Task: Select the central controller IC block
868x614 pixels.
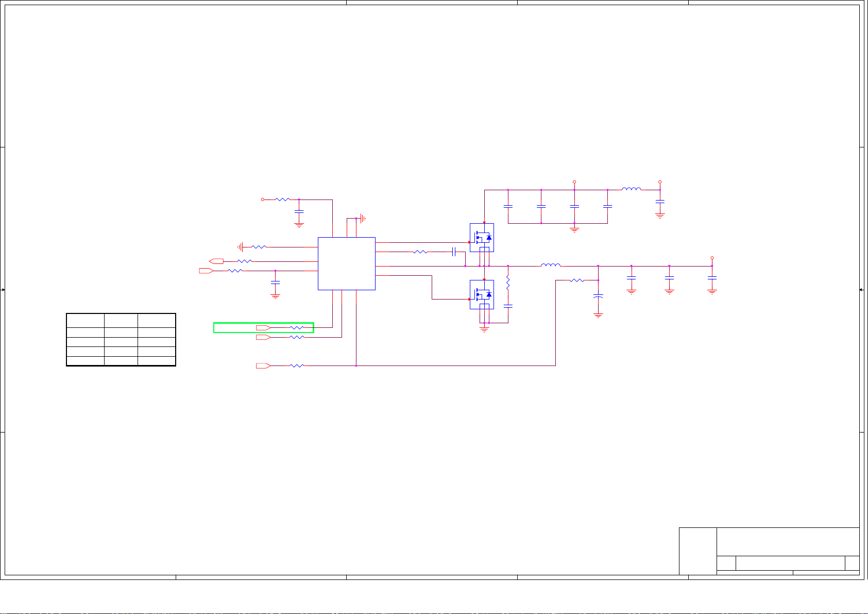Action: point(346,263)
